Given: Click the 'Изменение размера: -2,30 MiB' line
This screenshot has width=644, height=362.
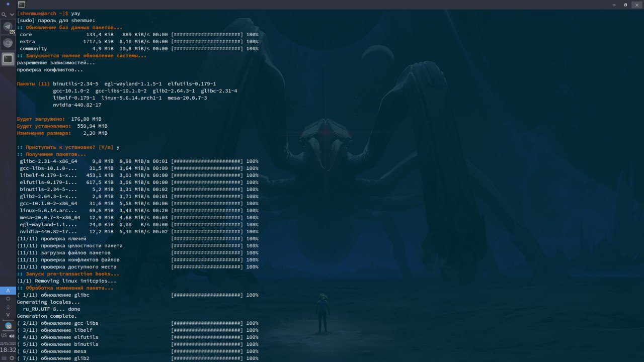Looking at the screenshot, I should coord(62,133).
